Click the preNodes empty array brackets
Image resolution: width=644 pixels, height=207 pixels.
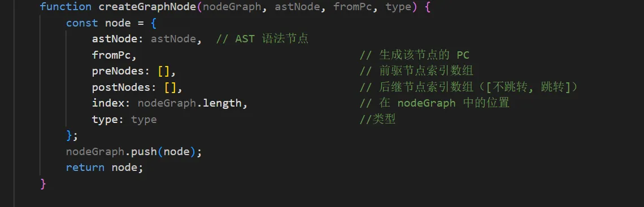[163, 71]
